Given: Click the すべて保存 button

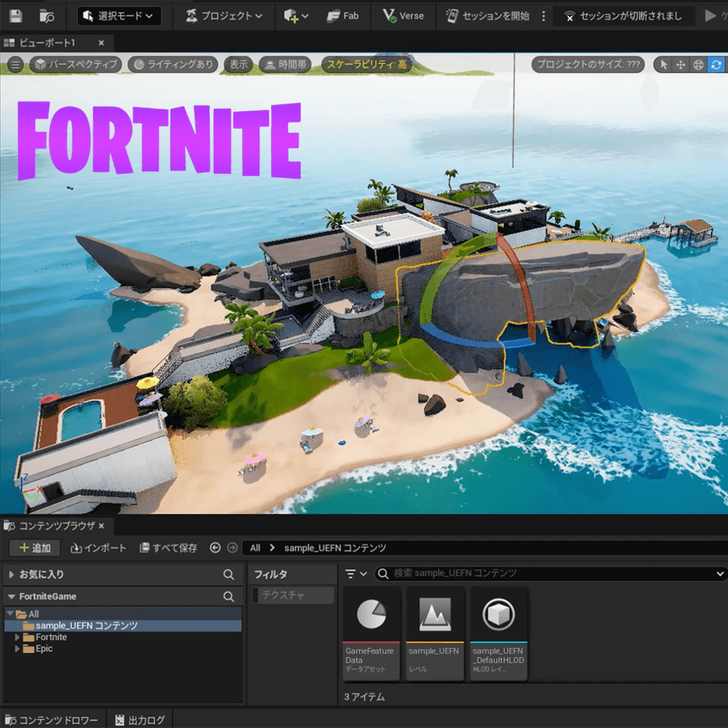Looking at the screenshot, I should tap(169, 548).
